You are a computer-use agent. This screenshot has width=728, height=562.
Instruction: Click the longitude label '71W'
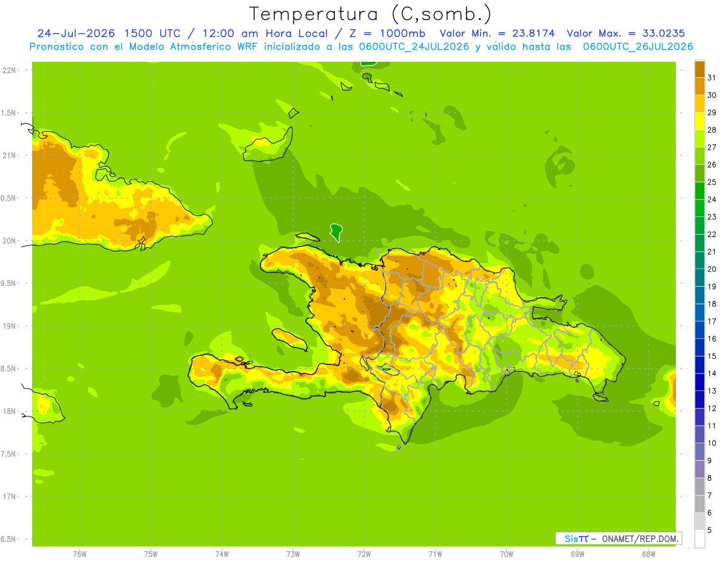[x=435, y=554]
